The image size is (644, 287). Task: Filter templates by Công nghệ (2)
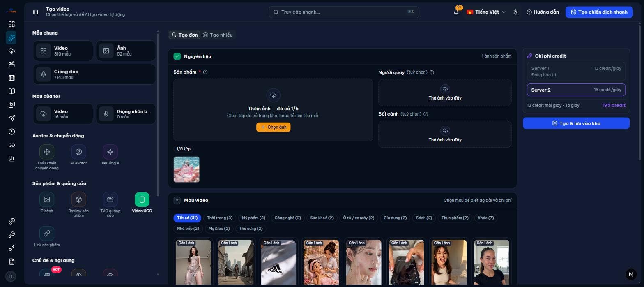tap(287, 218)
